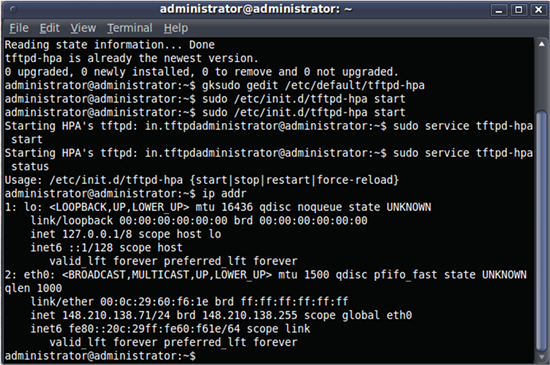Click 'tftpd-hpa is already the newest version.'
This screenshot has width=550, height=365.
click(x=132, y=58)
